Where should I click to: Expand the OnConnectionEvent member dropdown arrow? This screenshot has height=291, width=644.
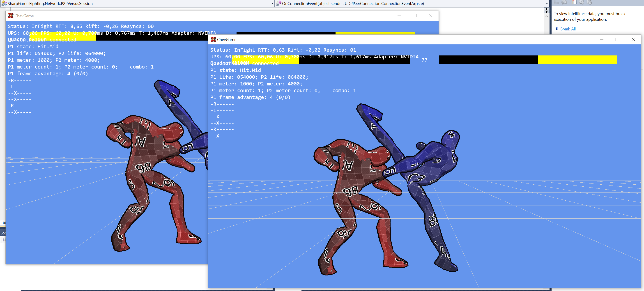[x=547, y=4]
